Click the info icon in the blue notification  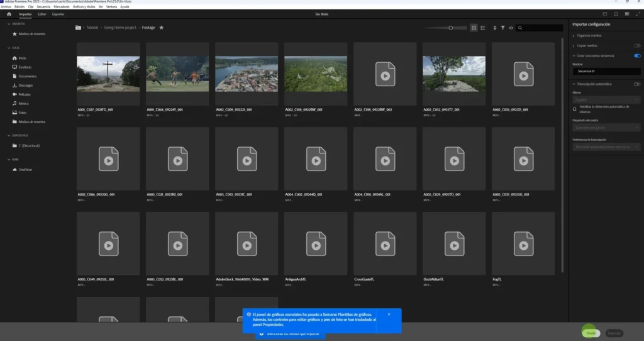coord(248,315)
